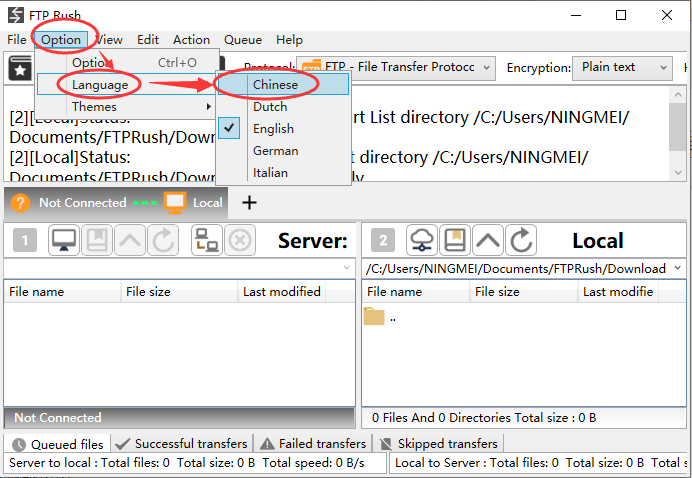692x478 pixels.
Task: Refresh the Local panel file list
Action: (520, 240)
